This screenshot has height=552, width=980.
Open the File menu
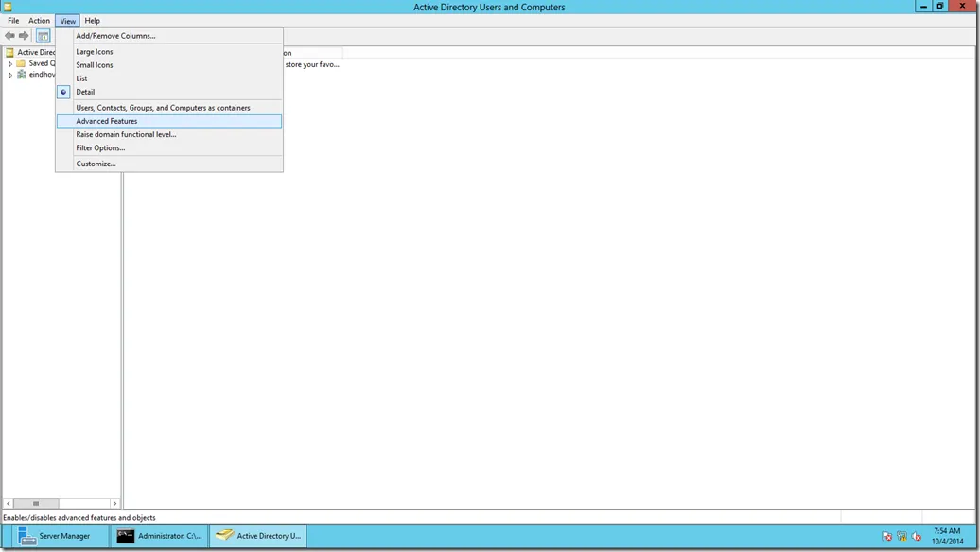coord(13,21)
